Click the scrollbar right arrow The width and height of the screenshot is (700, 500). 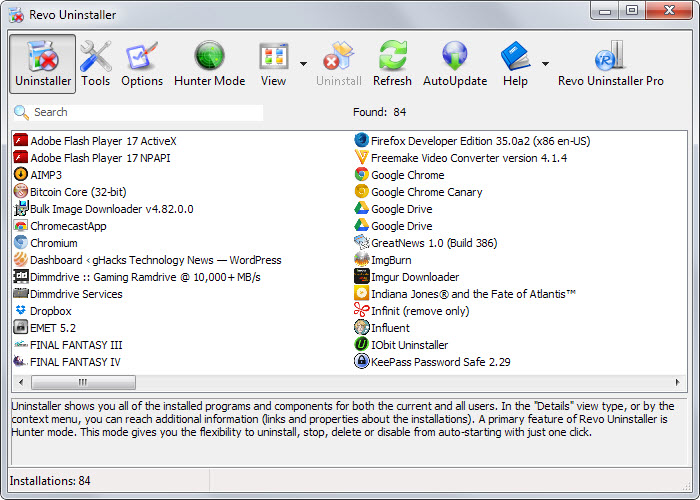coord(678,382)
